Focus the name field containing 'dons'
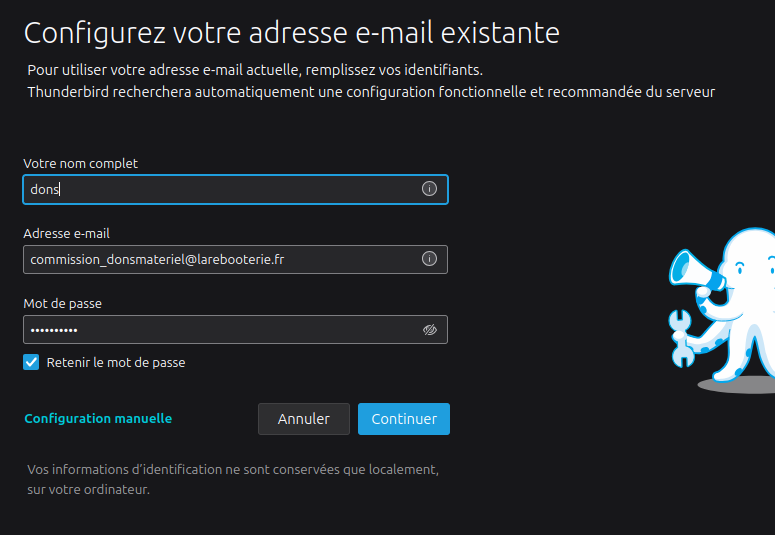Screen dimensions: 775x535 coord(220,189)
